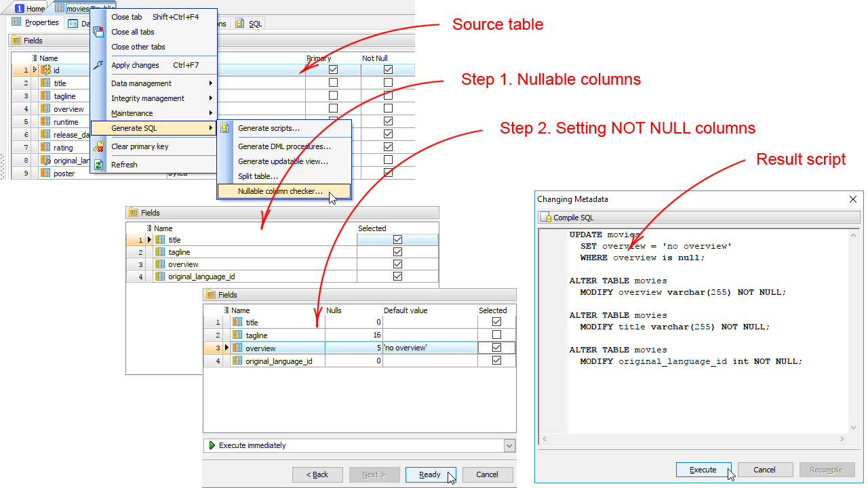Image resolution: width=868 pixels, height=488 pixels.
Task: Click the Close all tabs icon
Action: (x=98, y=32)
